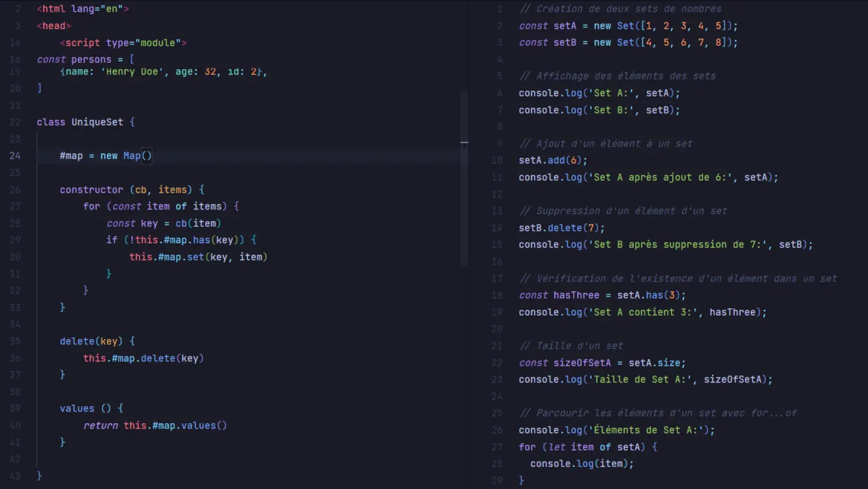Image resolution: width=868 pixels, height=489 pixels.
Task: Click comment 'Affichage des éléments des sets'
Action: pos(617,76)
